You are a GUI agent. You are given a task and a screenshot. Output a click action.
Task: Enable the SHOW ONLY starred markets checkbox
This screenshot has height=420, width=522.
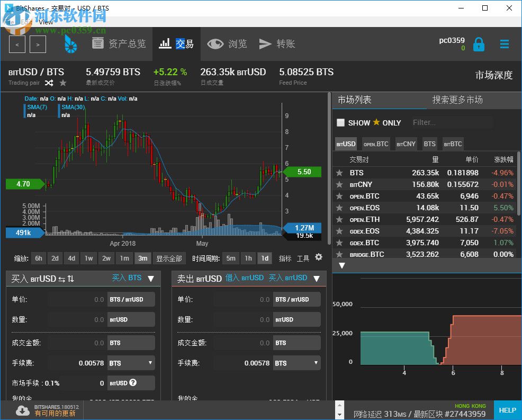point(341,122)
